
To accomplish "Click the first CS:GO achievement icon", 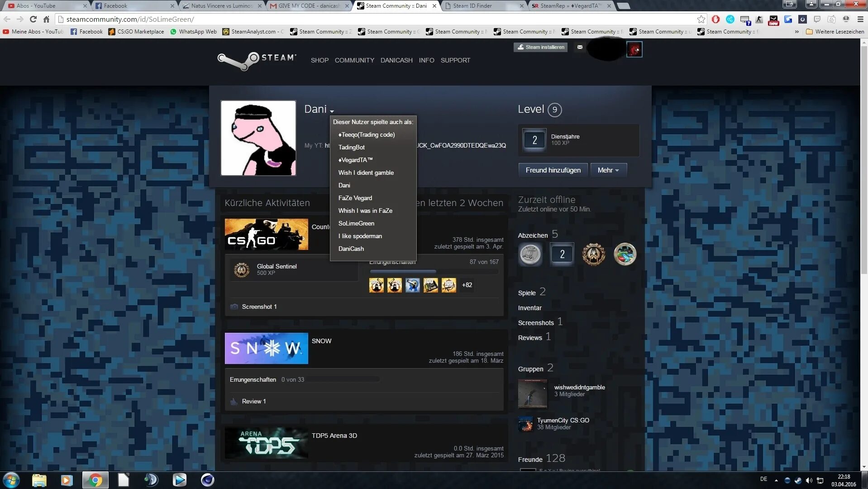I will [x=377, y=285].
